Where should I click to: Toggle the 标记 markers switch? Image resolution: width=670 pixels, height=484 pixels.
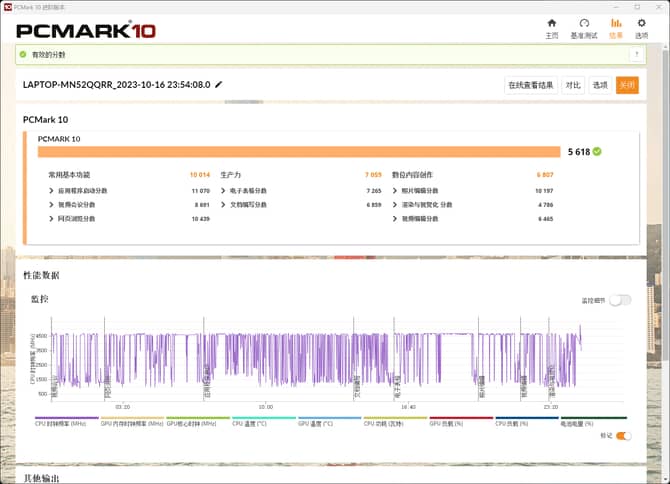pyautogui.click(x=623, y=436)
